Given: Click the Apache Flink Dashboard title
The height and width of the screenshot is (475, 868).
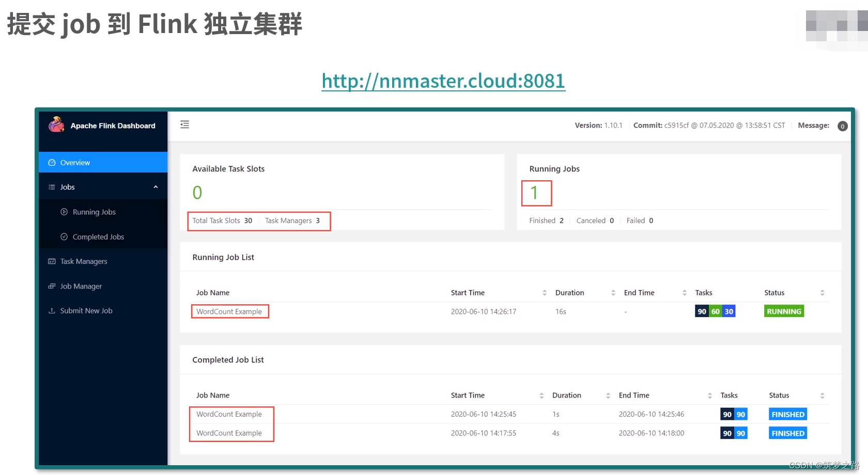Looking at the screenshot, I should tap(113, 125).
